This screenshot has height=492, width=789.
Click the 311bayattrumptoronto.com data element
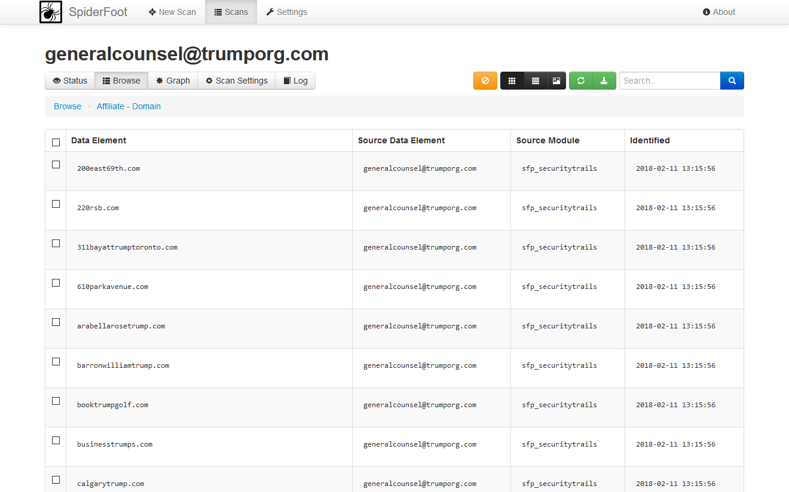tap(127, 248)
